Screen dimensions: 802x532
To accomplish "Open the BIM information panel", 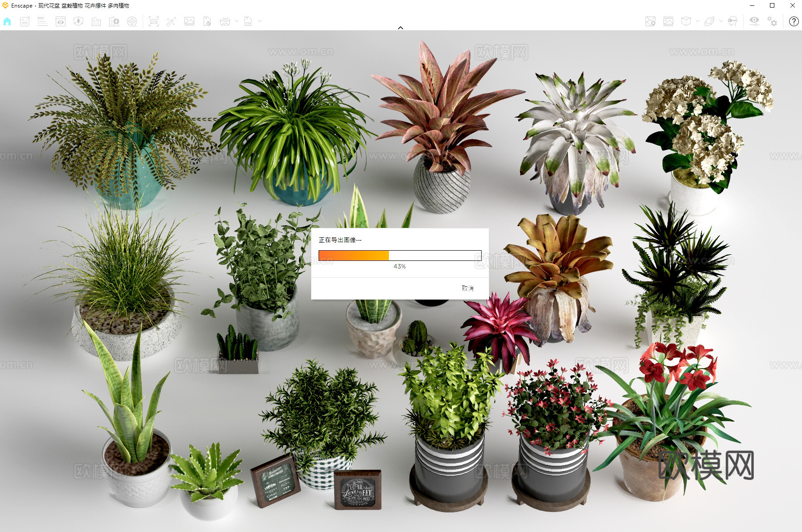I will 42,21.
